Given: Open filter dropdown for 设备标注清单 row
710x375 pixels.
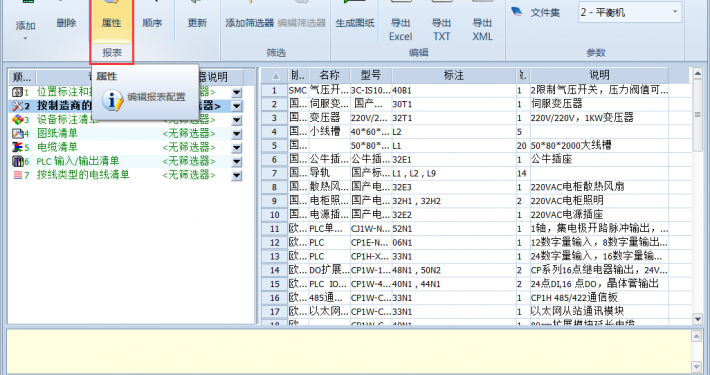Looking at the screenshot, I should click(x=236, y=120).
